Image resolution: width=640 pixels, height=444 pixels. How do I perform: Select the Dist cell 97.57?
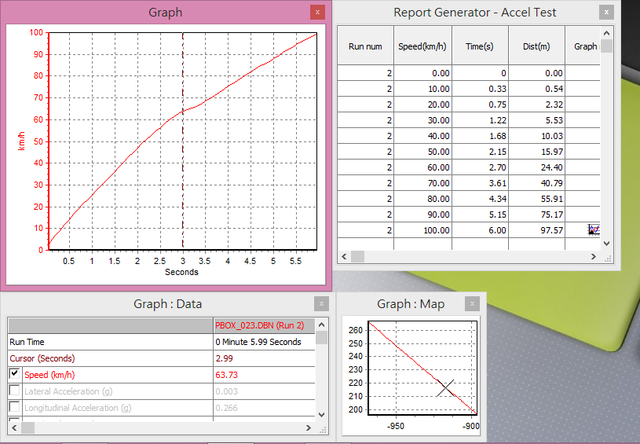coord(537,230)
